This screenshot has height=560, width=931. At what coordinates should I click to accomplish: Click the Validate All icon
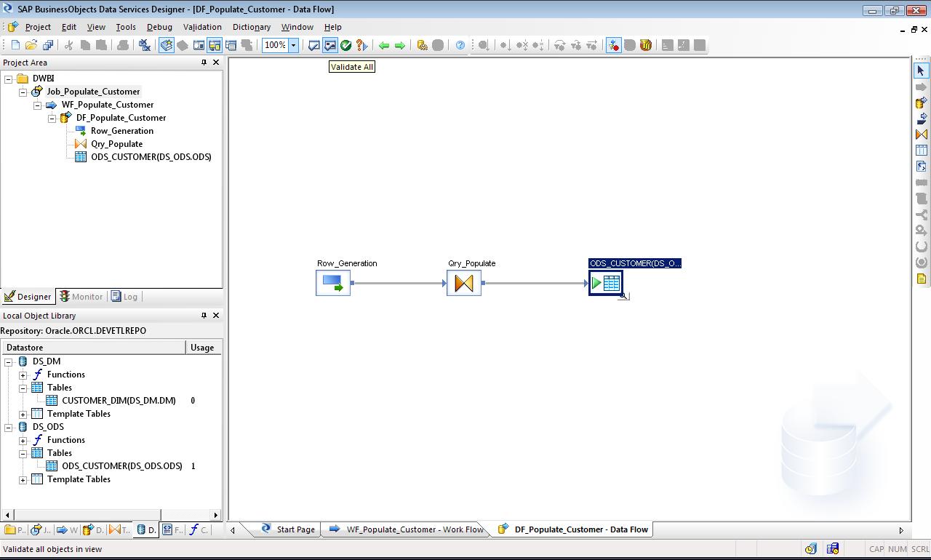point(330,45)
